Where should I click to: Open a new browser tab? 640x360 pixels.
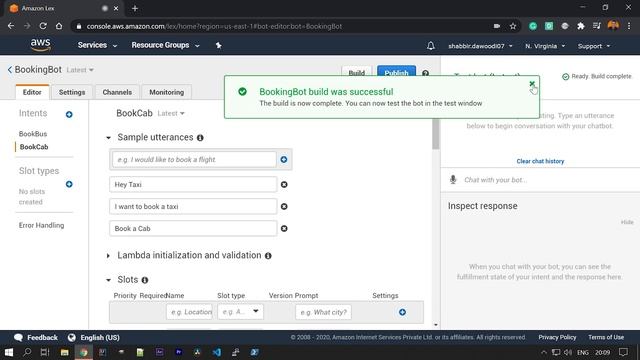point(135,8)
